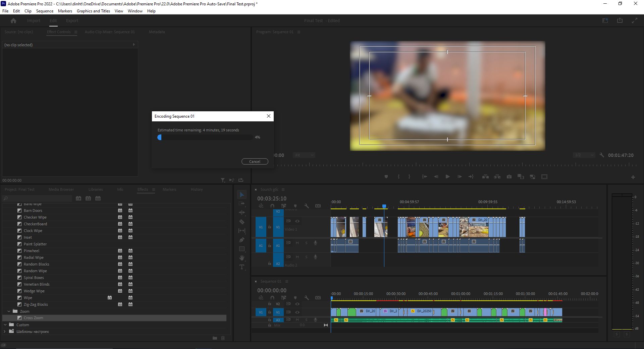Image resolution: width=644 pixels, height=349 pixels.
Task: Cancel the encoding process
Action: click(x=255, y=162)
